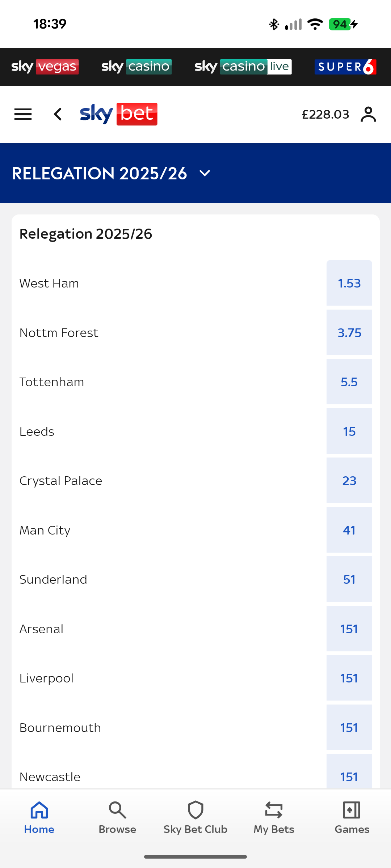Pick Tottenham relegation odds 5.5
Viewport: 391px width, 868px height.
tap(349, 382)
